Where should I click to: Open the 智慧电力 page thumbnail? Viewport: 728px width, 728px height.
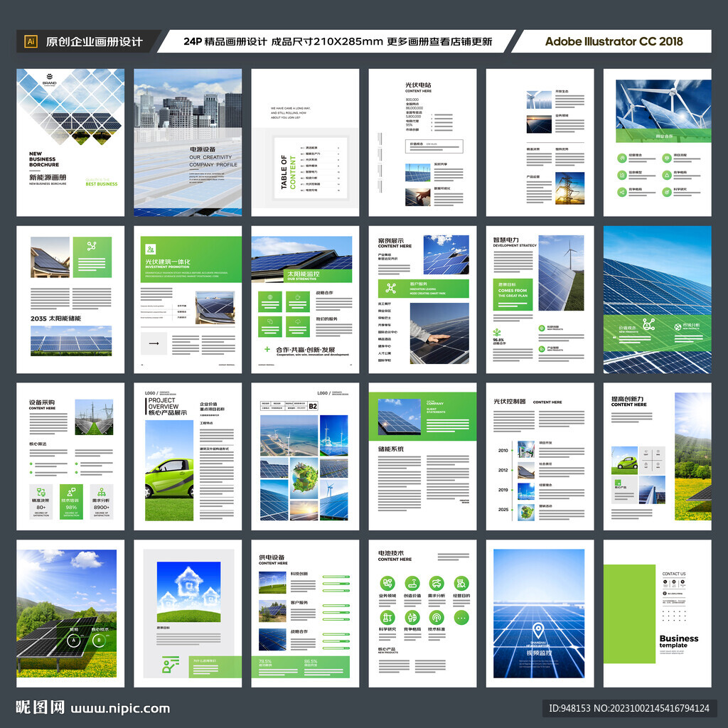pyautogui.click(x=540, y=299)
